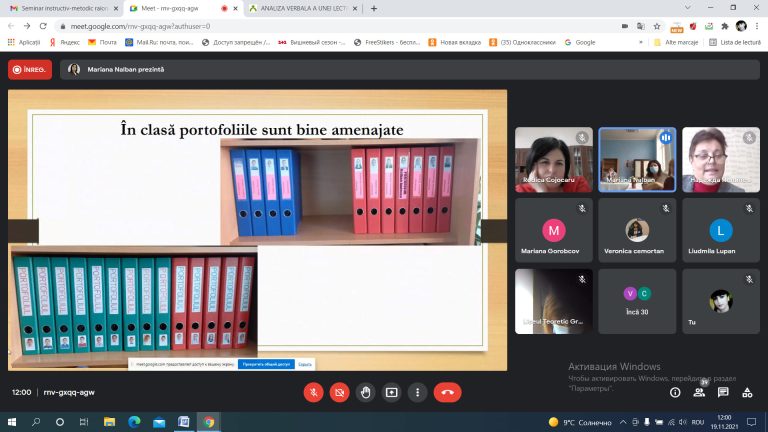Raise hand in the meeting

click(365, 392)
